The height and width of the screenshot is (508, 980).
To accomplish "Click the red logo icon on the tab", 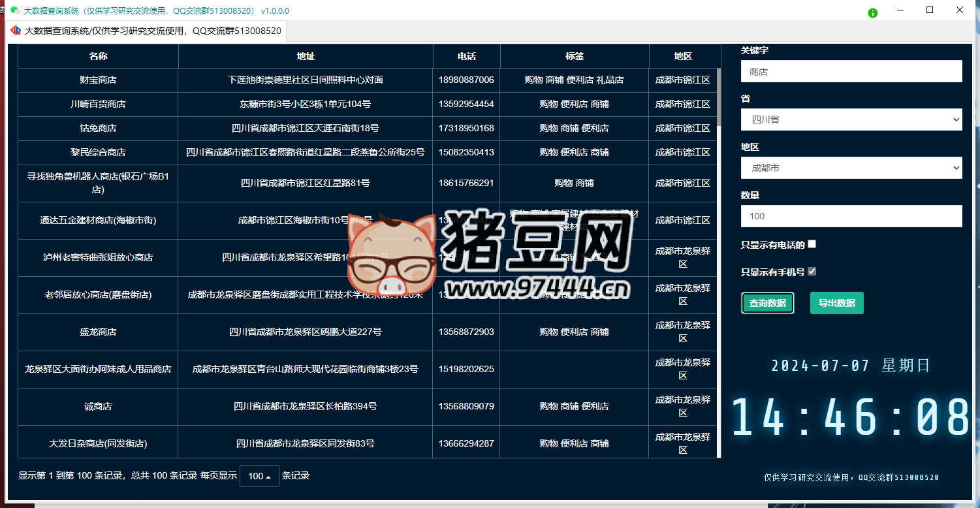I will click(16, 31).
